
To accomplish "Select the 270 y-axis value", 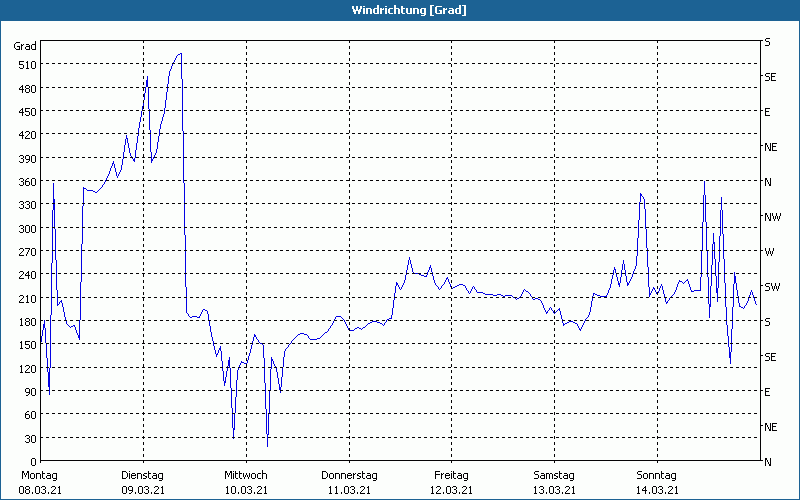I will click(28, 252).
